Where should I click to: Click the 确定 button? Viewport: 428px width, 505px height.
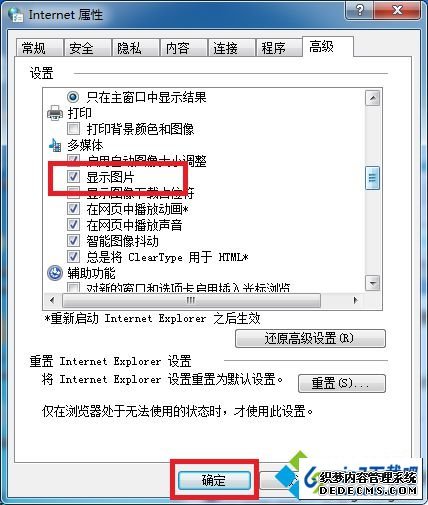tap(214, 480)
